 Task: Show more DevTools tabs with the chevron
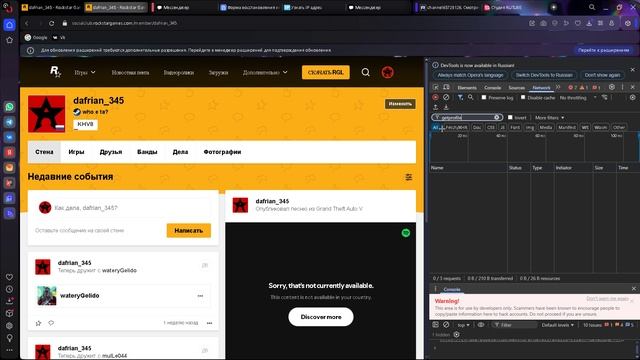pos(558,87)
